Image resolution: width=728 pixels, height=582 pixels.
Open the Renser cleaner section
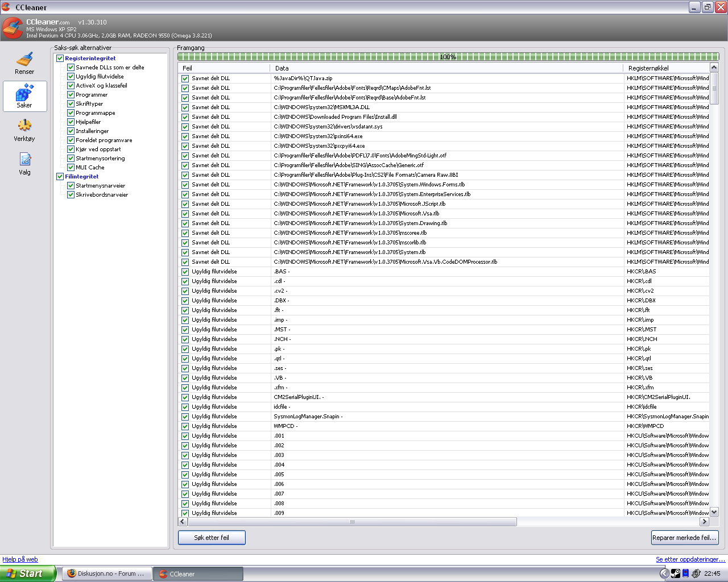tap(24, 63)
